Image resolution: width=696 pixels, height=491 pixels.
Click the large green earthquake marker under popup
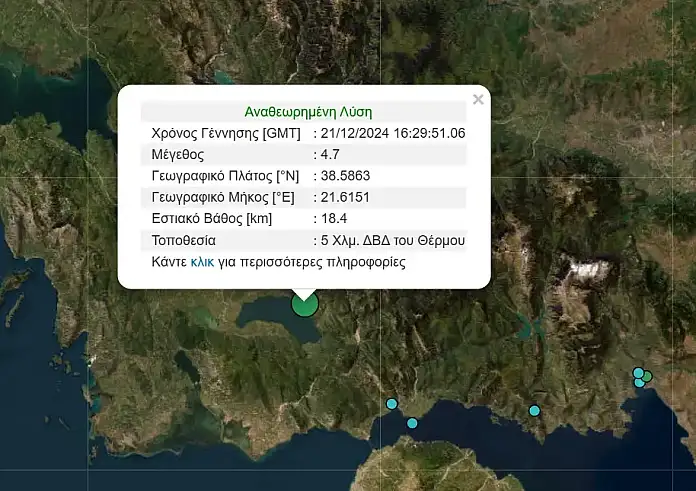coord(304,304)
